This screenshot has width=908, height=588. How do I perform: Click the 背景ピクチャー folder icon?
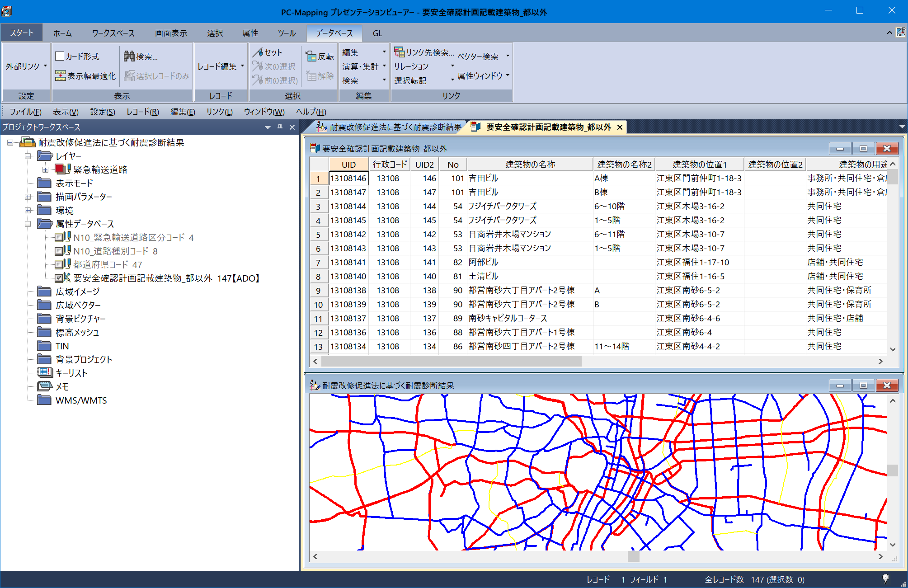tap(44, 319)
